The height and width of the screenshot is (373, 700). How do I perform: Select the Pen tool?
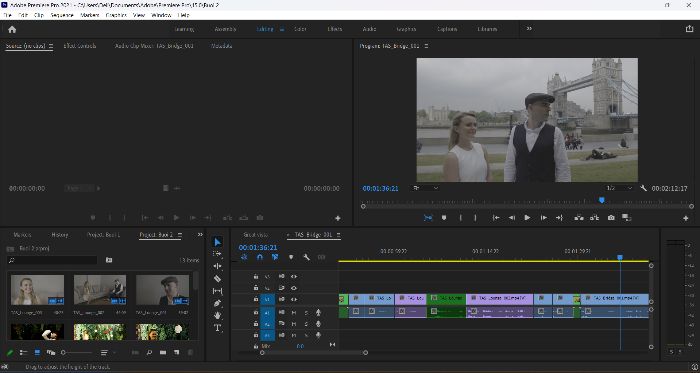(x=217, y=303)
